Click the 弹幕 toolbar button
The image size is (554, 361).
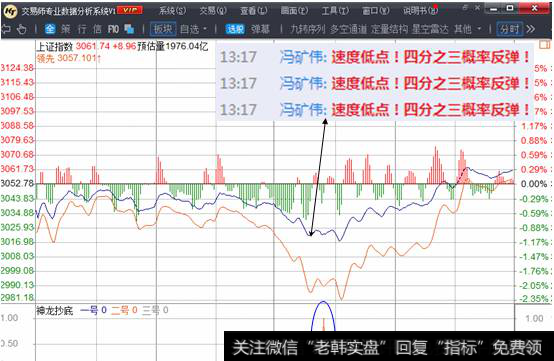(x=260, y=29)
